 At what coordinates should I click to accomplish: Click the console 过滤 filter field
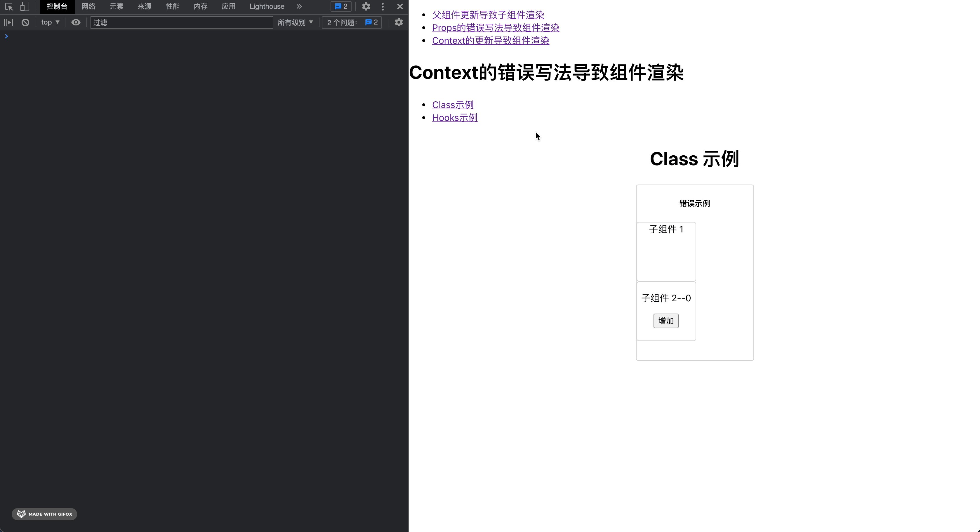pos(181,22)
